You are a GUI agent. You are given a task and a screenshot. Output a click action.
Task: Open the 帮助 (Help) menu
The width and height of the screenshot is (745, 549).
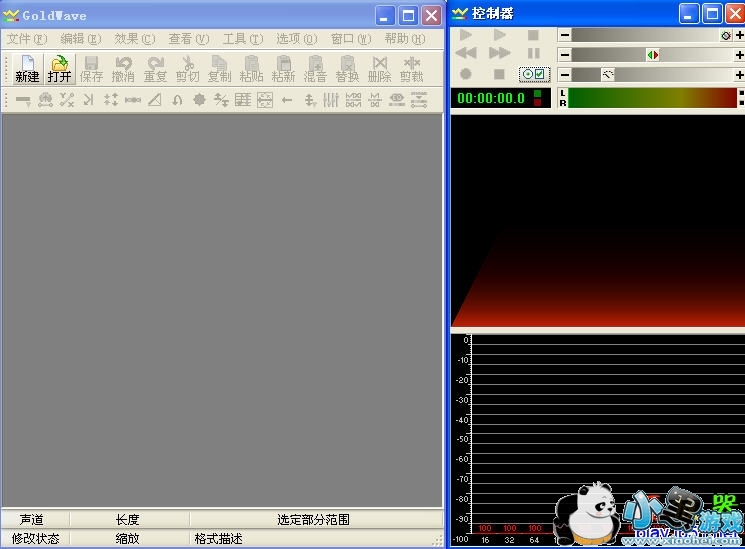pyautogui.click(x=404, y=39)
